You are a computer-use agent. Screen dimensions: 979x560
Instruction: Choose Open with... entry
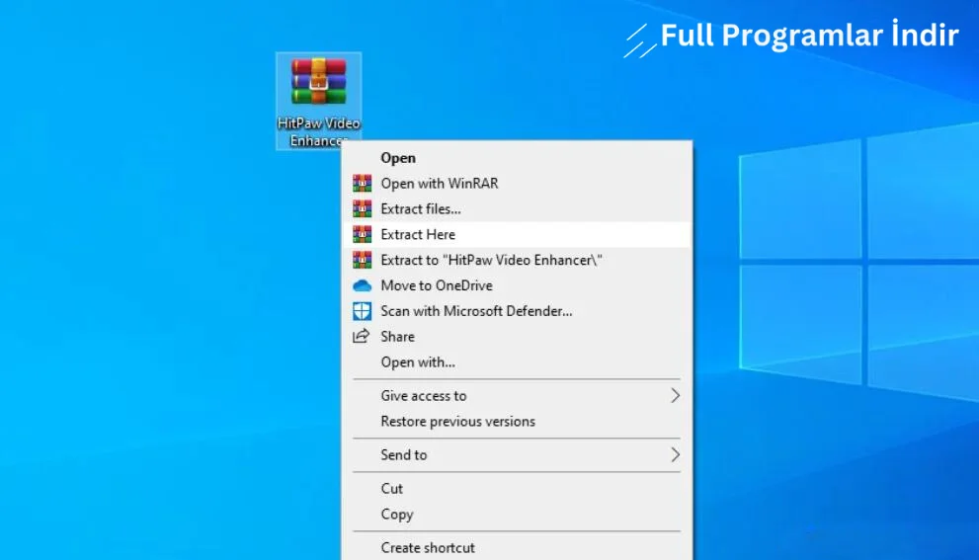click(x=517, y=362)
